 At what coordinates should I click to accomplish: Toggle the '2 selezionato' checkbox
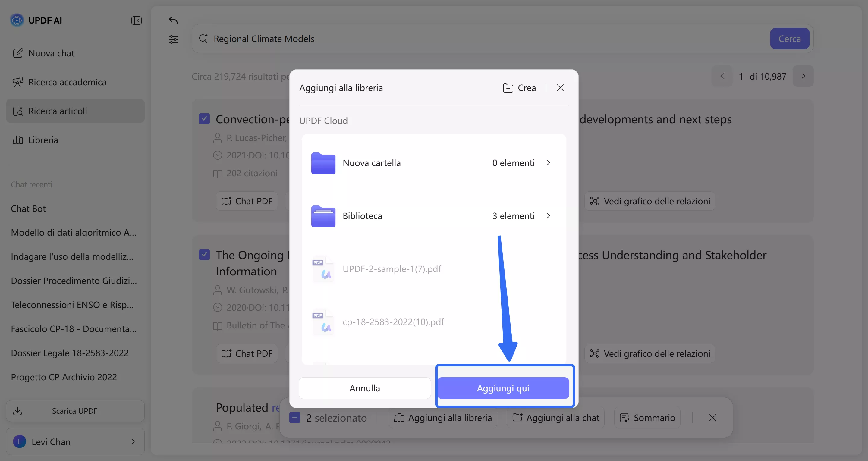click(295, 418)
